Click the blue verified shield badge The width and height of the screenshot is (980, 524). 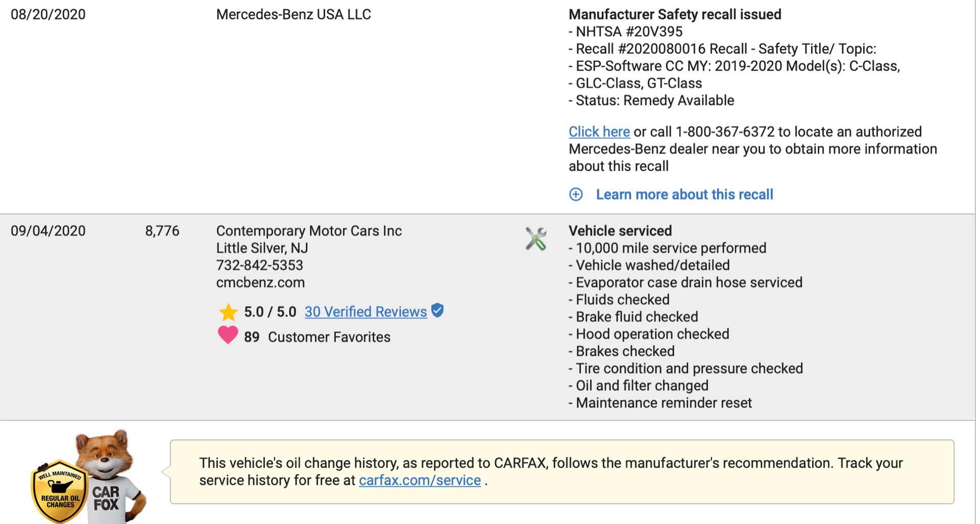437,310
